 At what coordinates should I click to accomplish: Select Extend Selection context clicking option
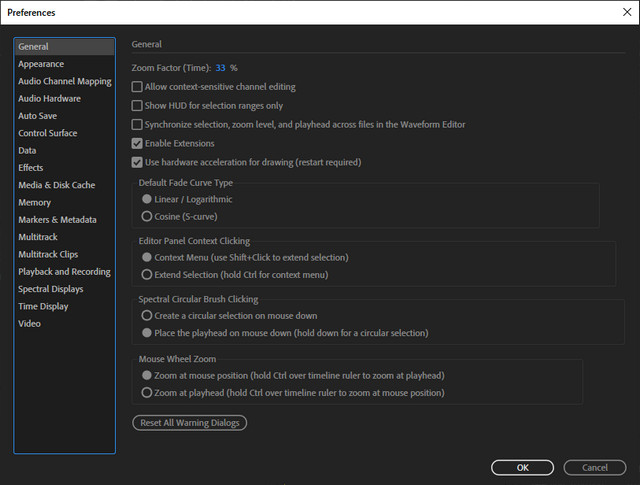point(147,274)
